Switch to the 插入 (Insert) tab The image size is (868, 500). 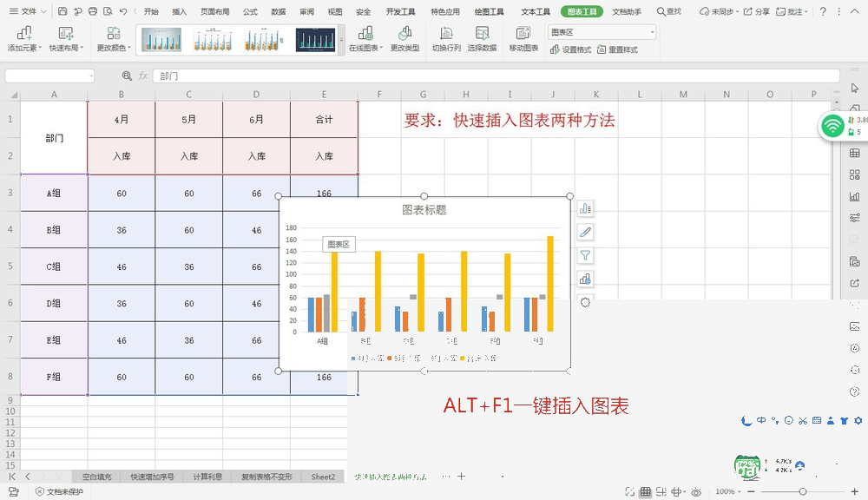(180, 11)
